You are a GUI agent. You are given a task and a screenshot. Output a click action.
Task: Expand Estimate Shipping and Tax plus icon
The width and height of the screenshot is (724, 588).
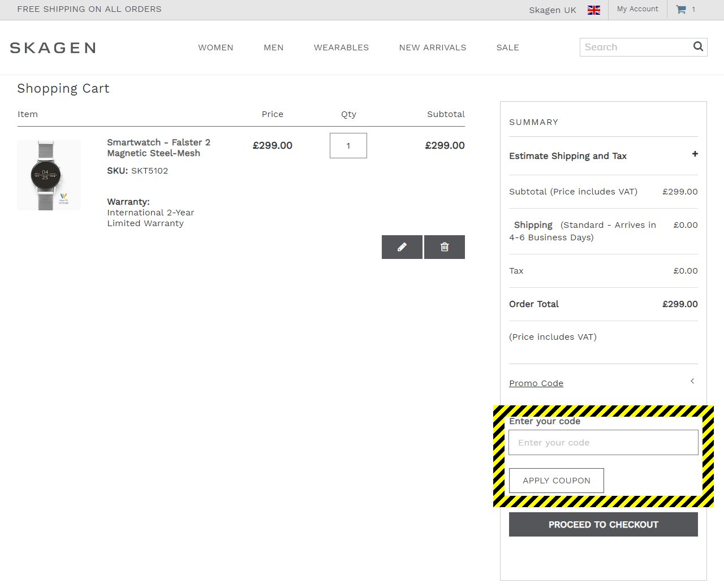point(695,154)
